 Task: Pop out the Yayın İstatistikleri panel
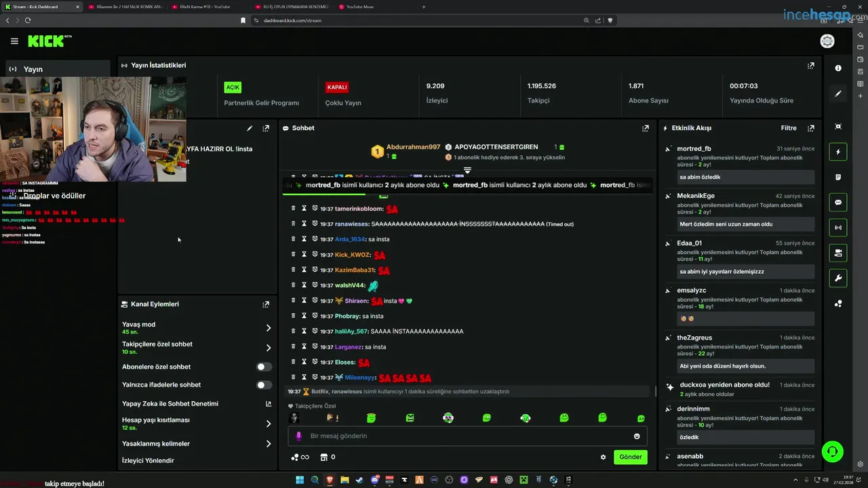(x=810, y=66)
